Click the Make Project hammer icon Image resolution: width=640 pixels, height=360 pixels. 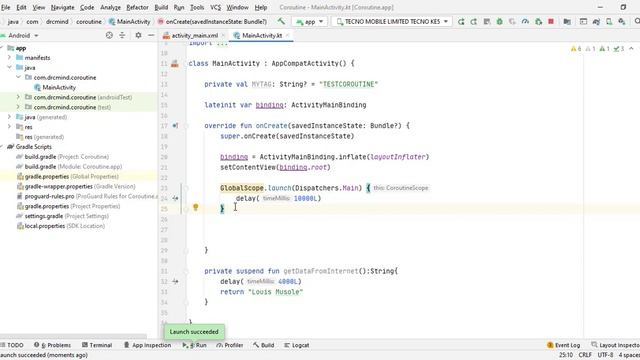coord(281,21)
